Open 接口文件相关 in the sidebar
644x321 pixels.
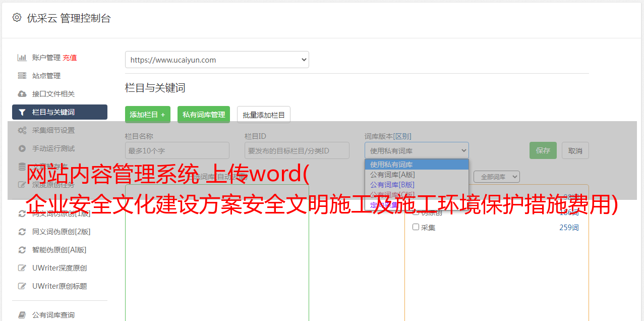coord(53,94)
